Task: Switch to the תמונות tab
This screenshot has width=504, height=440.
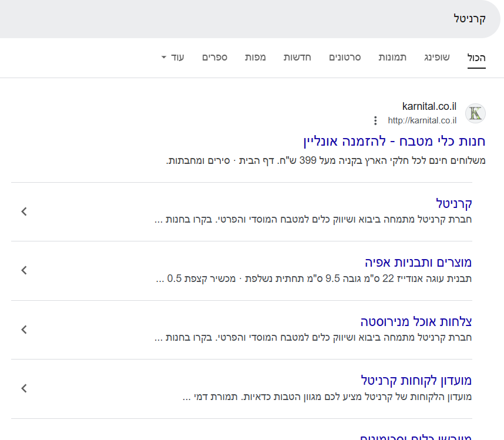Action: 392,58
